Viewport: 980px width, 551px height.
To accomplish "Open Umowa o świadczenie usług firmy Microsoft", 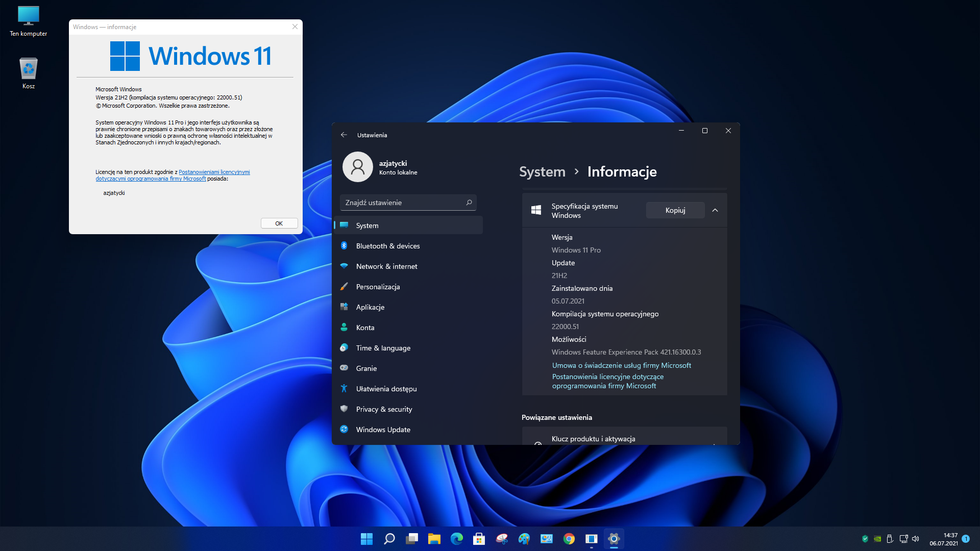I will tap(622, 365).
